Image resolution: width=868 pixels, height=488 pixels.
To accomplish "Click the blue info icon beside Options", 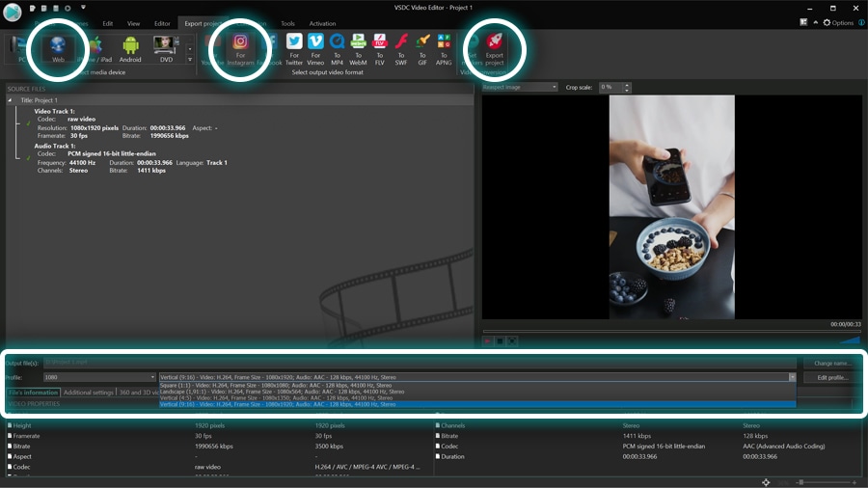I will point(861,23).
